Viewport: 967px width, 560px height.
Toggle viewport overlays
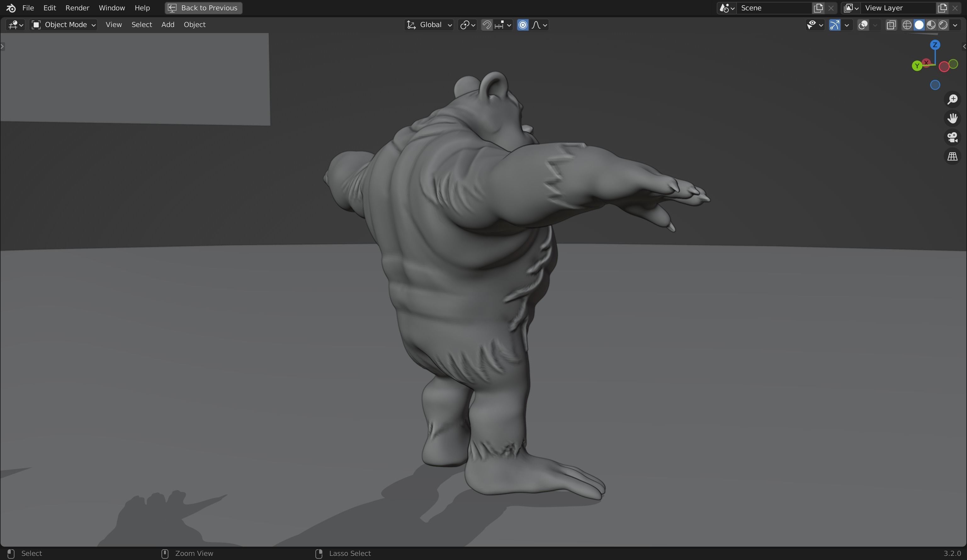pos(863,25)
